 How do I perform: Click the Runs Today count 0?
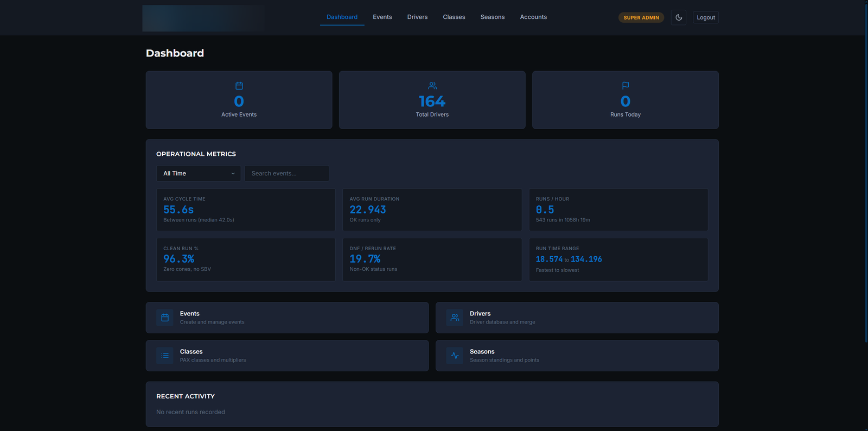coord(626,102)
